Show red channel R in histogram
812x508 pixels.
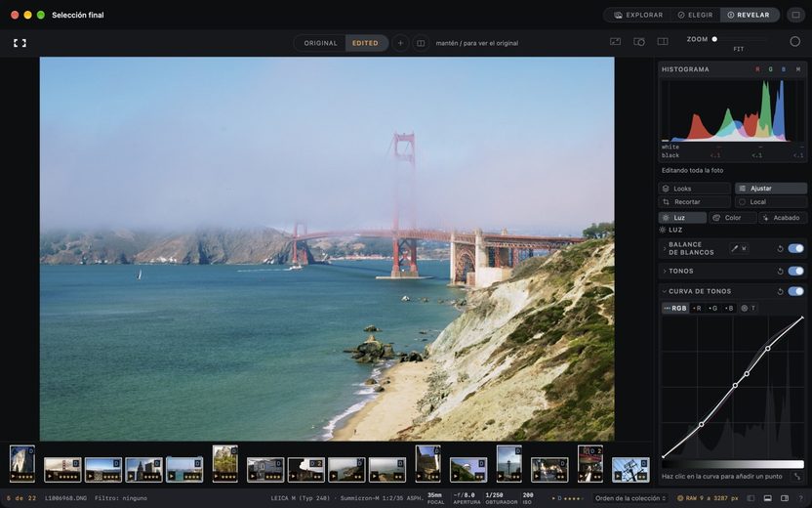click(757, 69)
